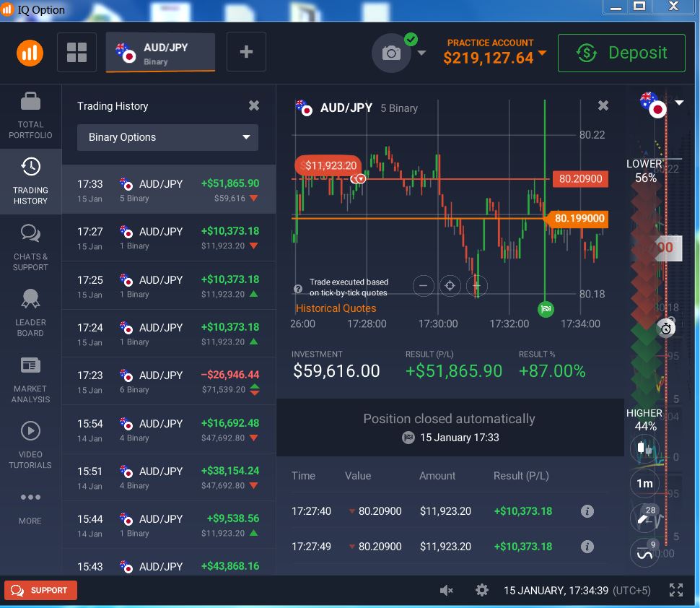Viewport: 700px width, 608px height.
Task: Select the 15:51 trade with +$38,154.24
Action: point(169,478)
